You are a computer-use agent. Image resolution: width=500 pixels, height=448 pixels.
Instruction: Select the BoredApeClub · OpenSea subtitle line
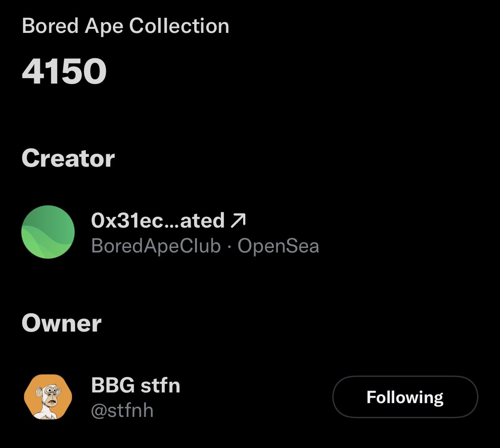(205, 246)
